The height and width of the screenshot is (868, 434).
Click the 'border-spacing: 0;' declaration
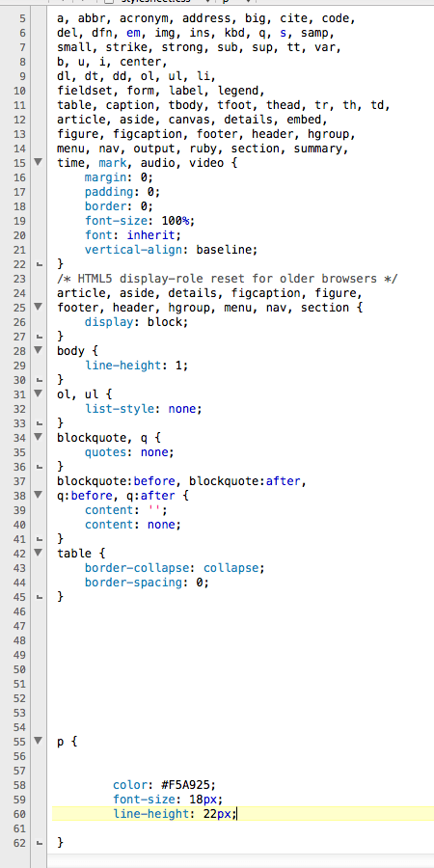[147, 583]
